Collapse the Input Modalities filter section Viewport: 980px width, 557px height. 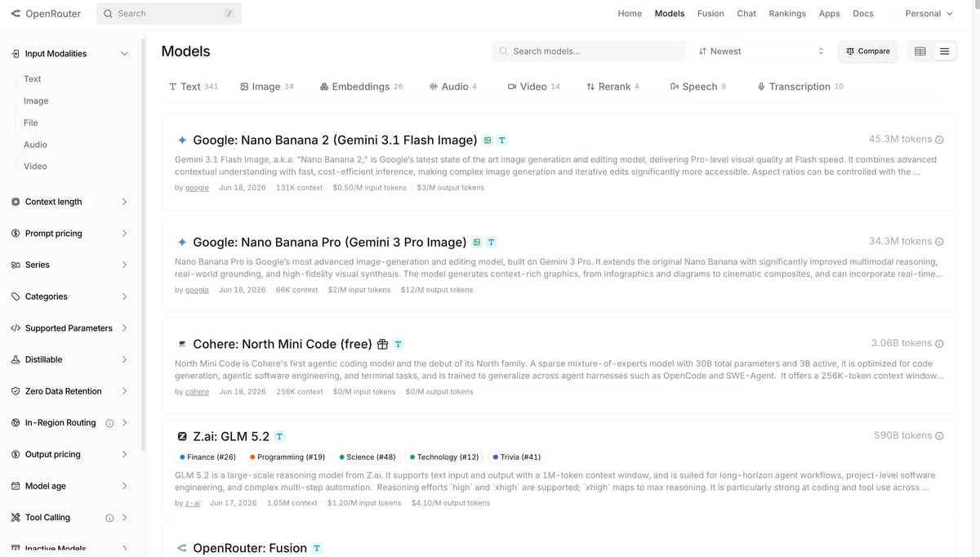pyautogui.click(x=124, y=54)
